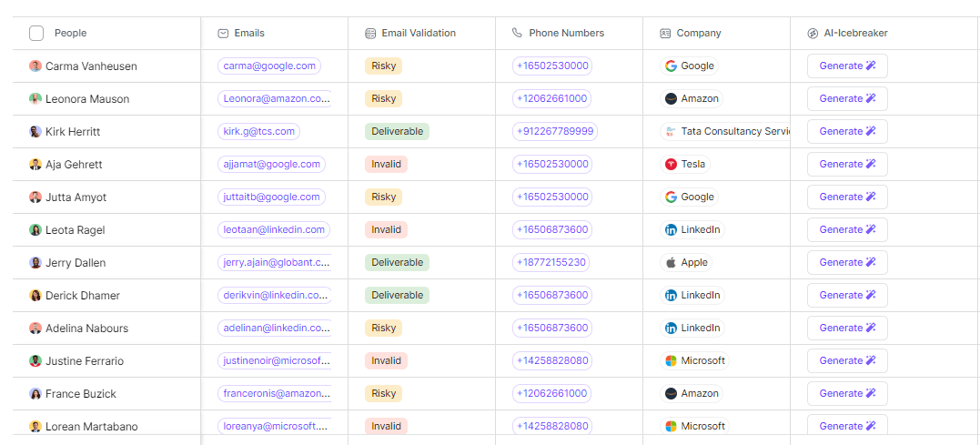Click the Phone Numbers column phone icon

point(517,34)
